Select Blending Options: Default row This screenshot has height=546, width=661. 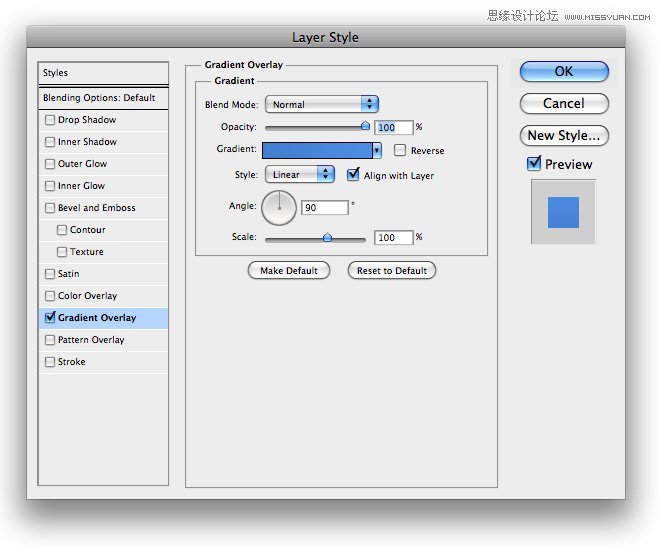click(103, 98)
